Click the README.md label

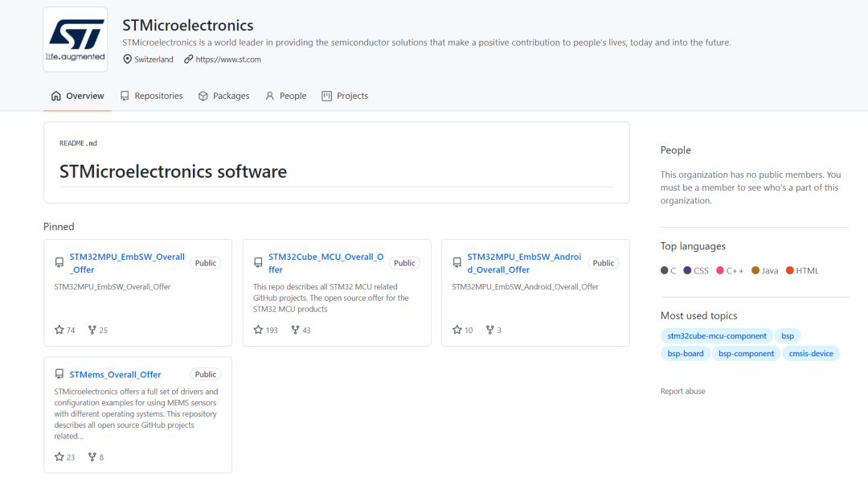pos(78,143)
